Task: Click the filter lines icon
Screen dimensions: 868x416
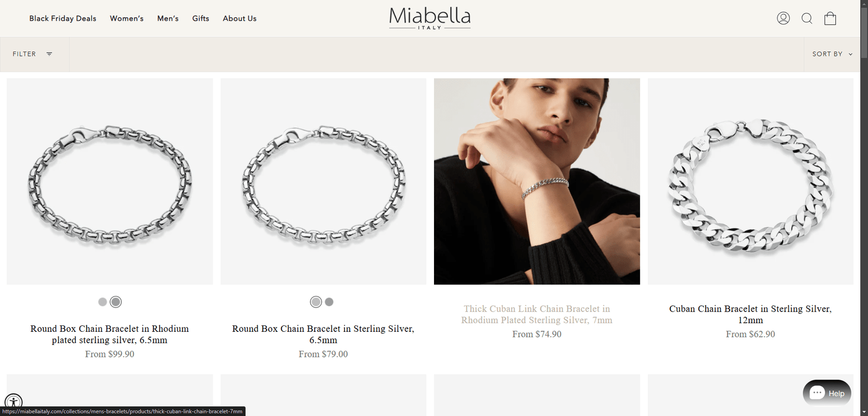Action: click(x=49, y=54)
